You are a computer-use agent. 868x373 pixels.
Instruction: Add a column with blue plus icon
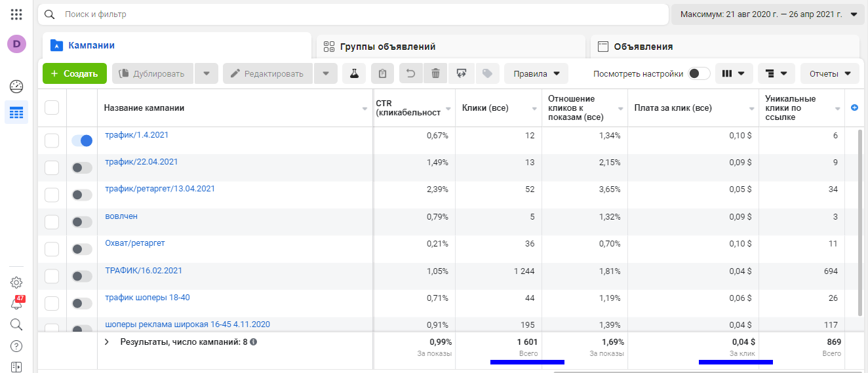pyautogui.click(x=854, y=108)
